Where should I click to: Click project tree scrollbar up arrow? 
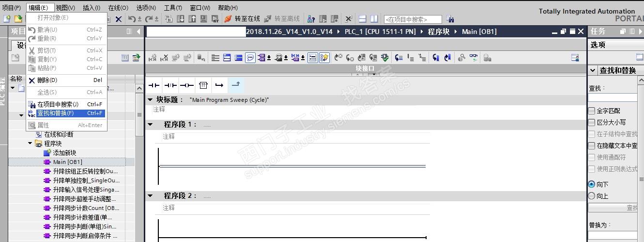[x=139, y=88]
